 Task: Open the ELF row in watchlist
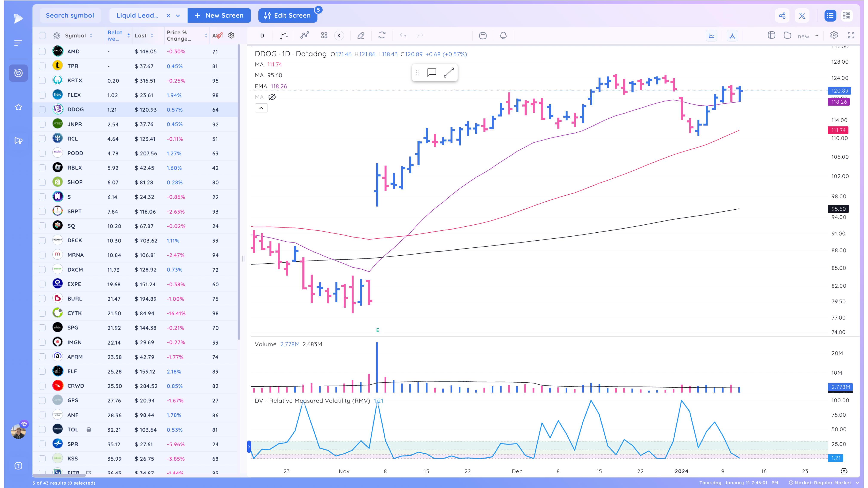pyautogui.click(x=135, y=371)
